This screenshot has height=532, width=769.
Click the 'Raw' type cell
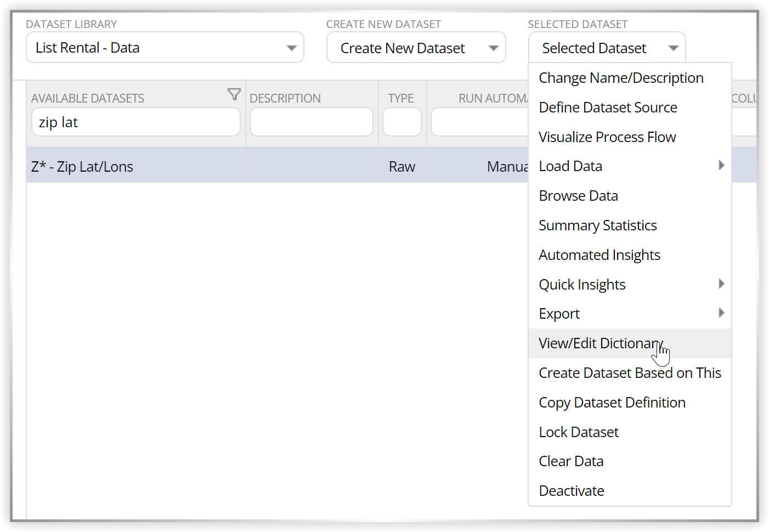point(402,167)
